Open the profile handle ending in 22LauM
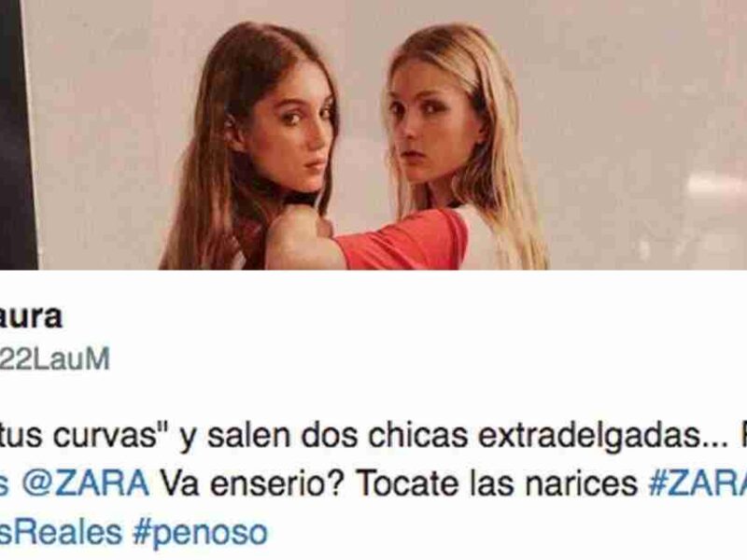 [x=54, y=358]
